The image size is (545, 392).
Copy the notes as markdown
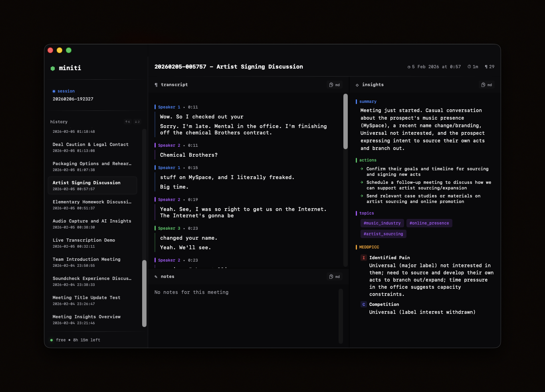(x=334, y=276)
